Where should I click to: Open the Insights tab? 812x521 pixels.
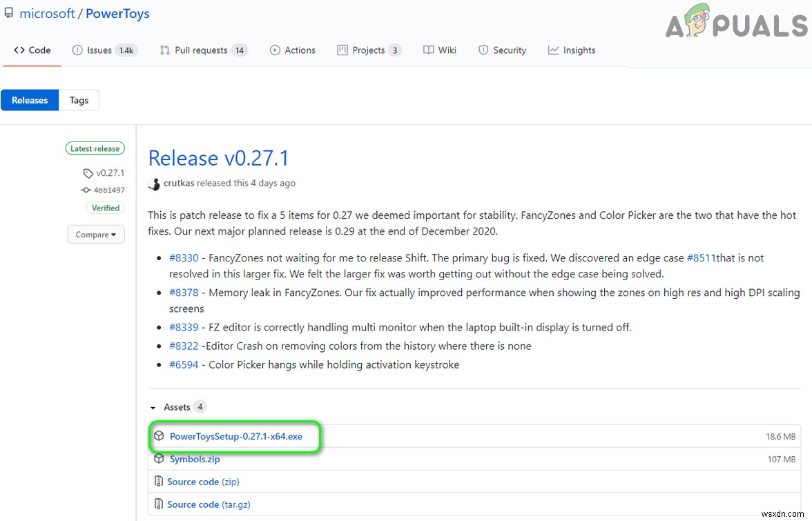572,50
